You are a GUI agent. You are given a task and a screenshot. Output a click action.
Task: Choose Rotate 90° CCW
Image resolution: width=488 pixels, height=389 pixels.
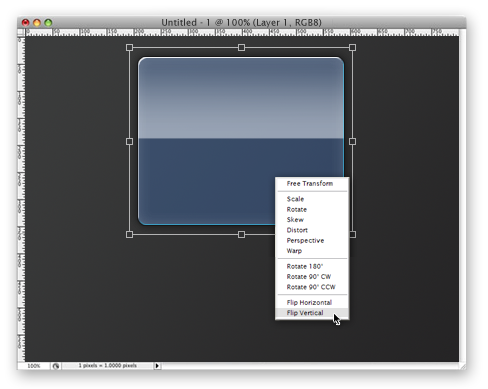pos(312,287)
